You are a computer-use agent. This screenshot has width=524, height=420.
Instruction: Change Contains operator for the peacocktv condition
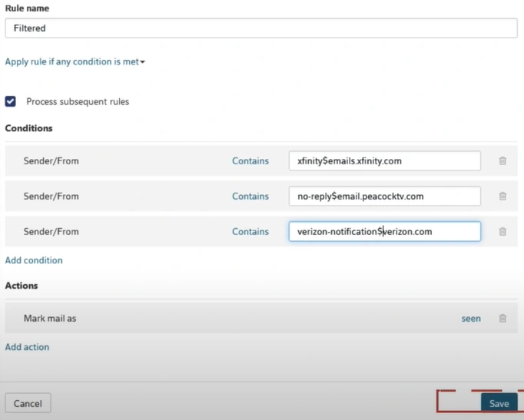250,197
